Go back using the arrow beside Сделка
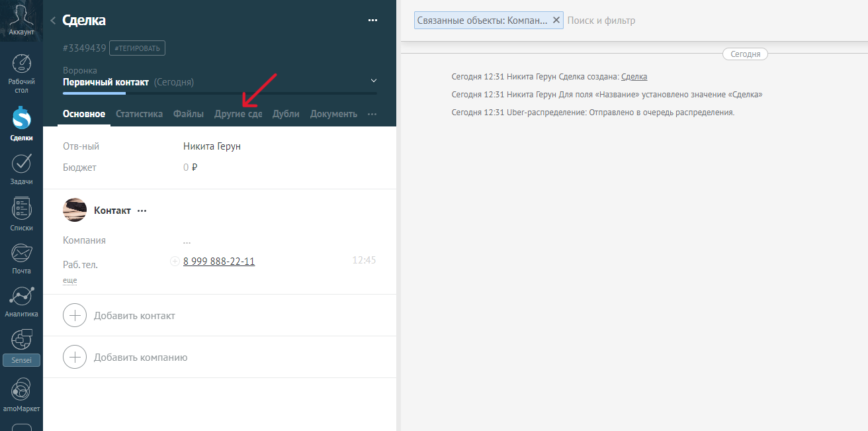This screenshot has width=868, height=431. [x=53, y=21]
